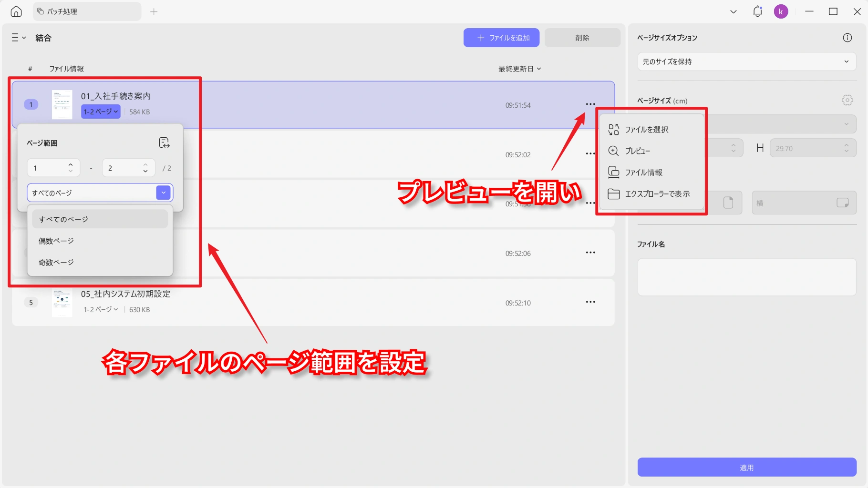Click the 584 KB size text

(x=139, y=112)
